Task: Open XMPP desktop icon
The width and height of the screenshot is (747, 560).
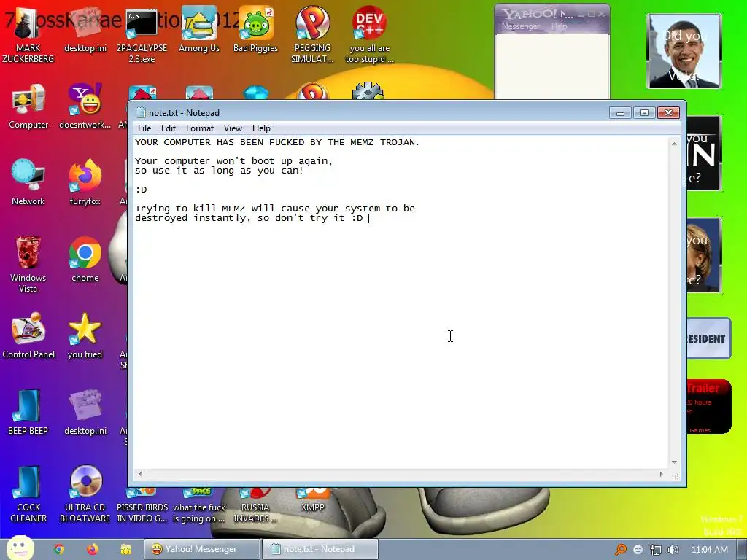Action: (312, 500)
